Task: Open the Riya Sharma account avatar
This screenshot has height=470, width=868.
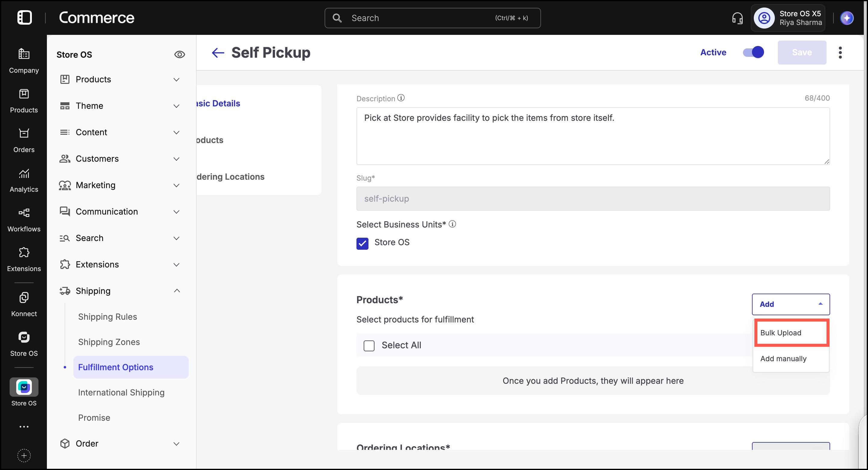Action: point(764,18)
